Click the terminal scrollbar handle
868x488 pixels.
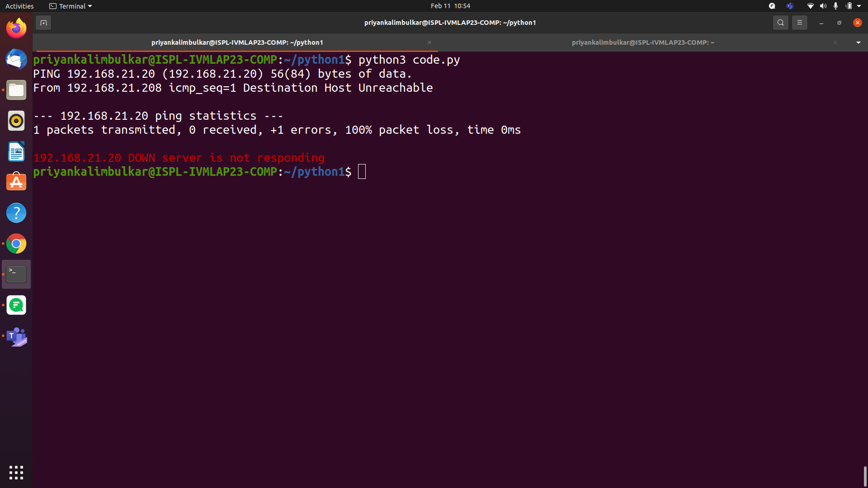click(x=865, y=476)
